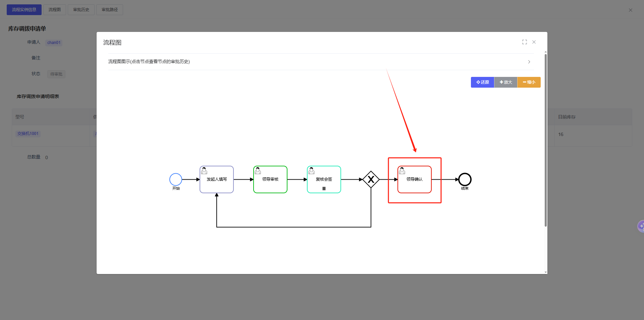Click the 领导确认 task node
The image size is (644, 320).
click(415, 180)
